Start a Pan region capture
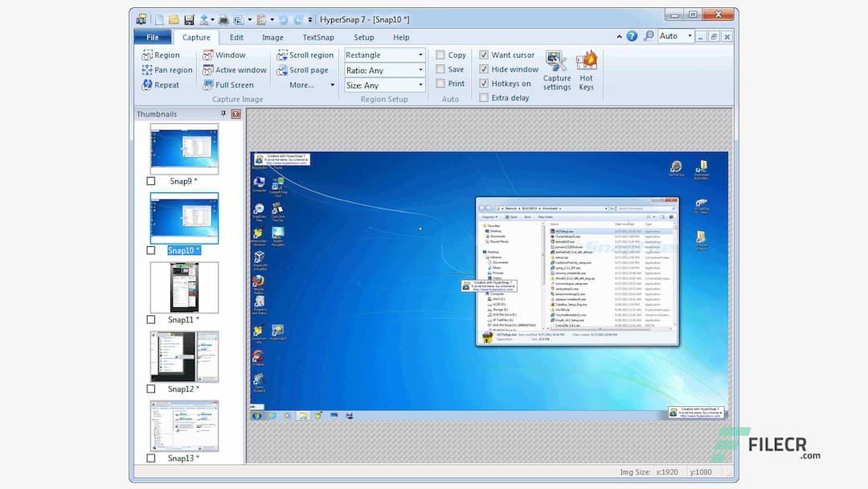The width and height of the screenshot is (868, 489). coord(166,70)
